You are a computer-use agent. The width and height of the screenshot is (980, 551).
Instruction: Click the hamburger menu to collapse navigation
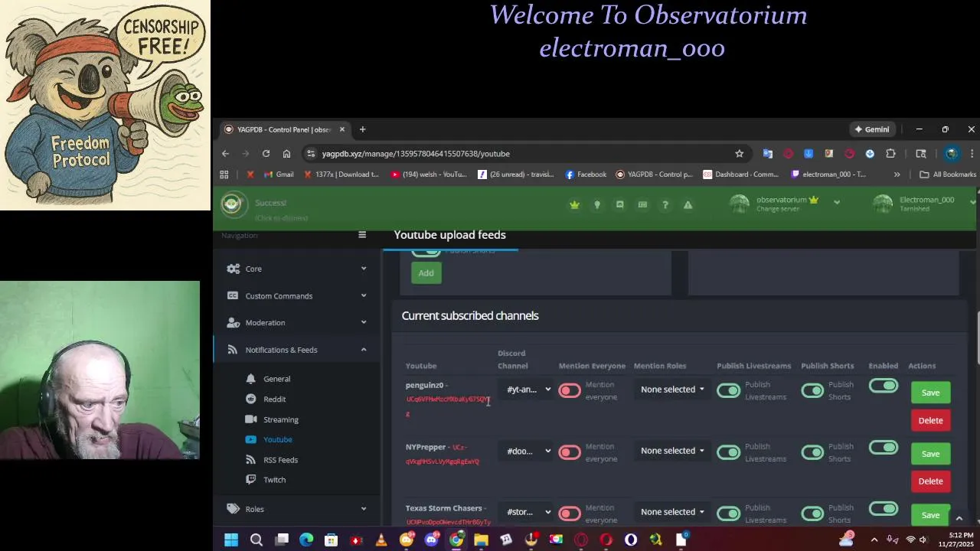362,235
